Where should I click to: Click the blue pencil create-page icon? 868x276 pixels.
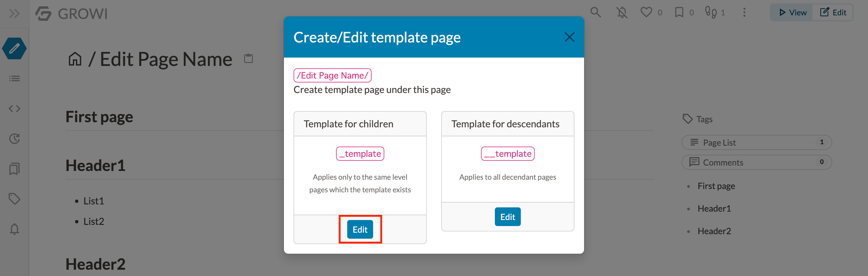point(14,48)
